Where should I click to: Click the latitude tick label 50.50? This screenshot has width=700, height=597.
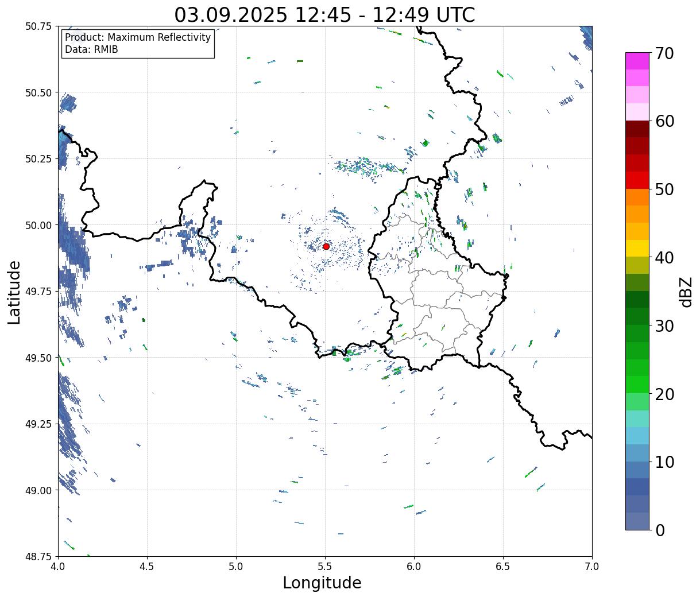coord(38,92)
